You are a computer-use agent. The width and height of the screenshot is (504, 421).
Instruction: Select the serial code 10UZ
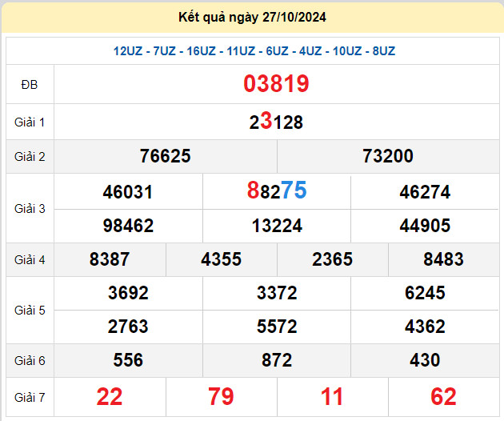coord(347,51)
